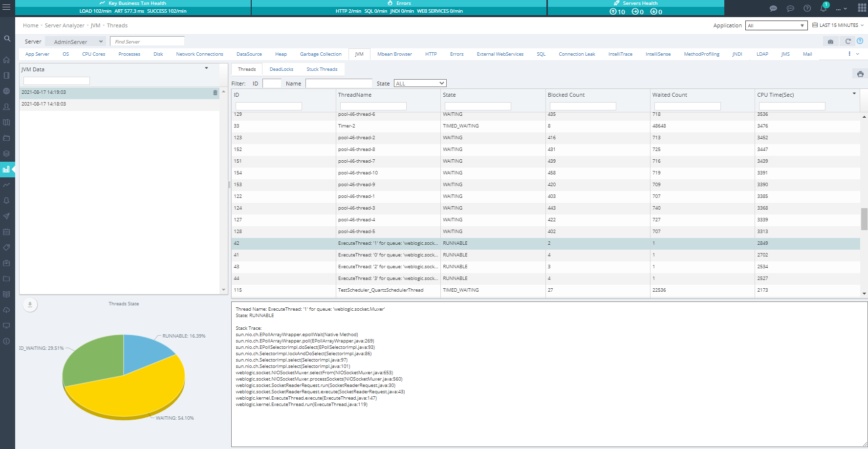The height and width of the screenshot is (449, 868).
Task: Click the search magnifier sidebar icon
Action: pos(7,38)
